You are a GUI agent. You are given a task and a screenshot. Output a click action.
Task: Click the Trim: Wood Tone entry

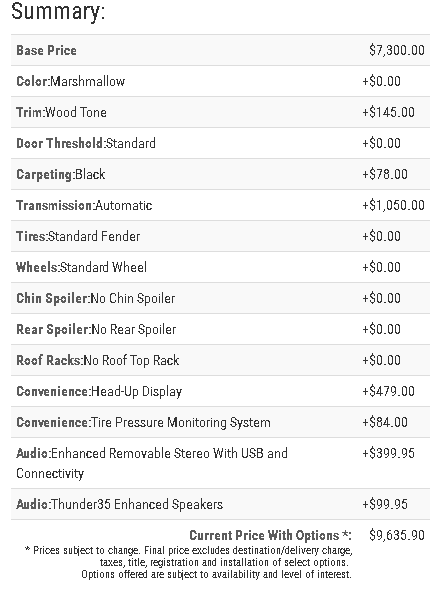click(220, 112)
